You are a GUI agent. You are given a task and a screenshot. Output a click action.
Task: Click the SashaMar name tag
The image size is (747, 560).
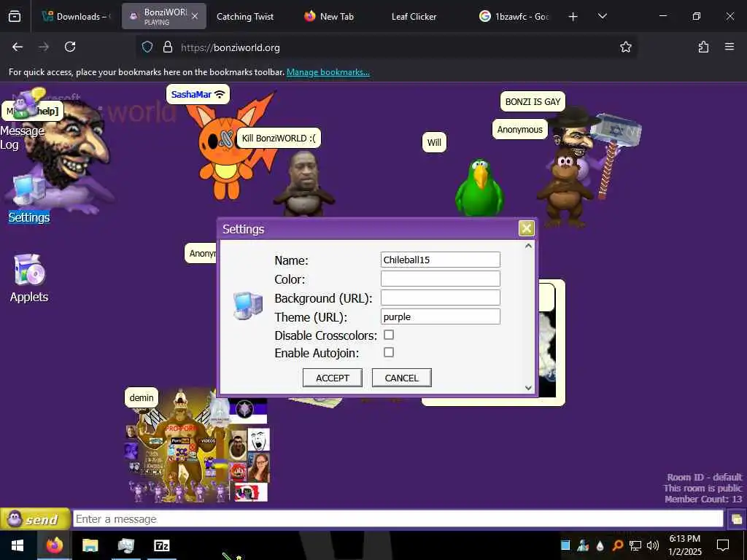click(x=198, y=94)
